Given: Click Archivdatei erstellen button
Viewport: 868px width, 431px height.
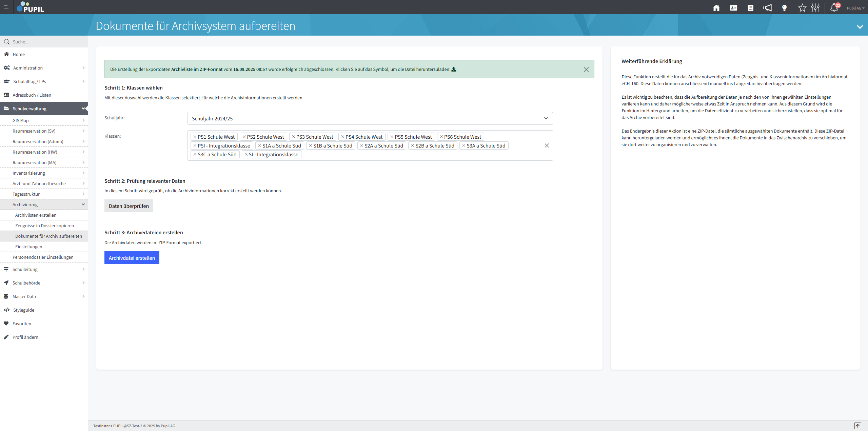Looking at the screenshot, I should pos(132,258).
